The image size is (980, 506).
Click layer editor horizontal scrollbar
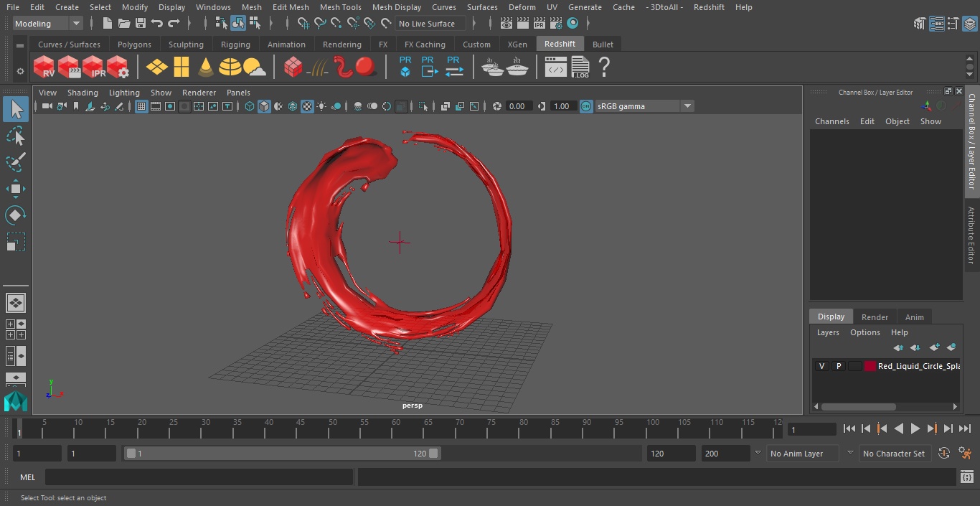tap(858, 406)
